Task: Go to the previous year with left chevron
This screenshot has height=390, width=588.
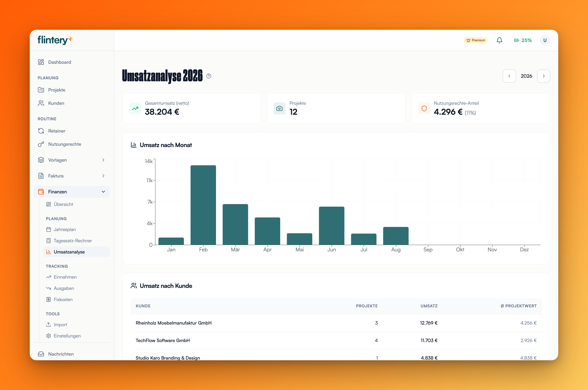Action: (x=509, y=76)
